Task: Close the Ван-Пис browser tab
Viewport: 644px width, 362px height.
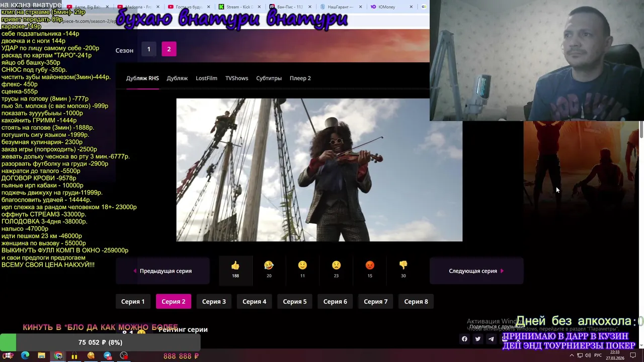Action: pos(309,7)
